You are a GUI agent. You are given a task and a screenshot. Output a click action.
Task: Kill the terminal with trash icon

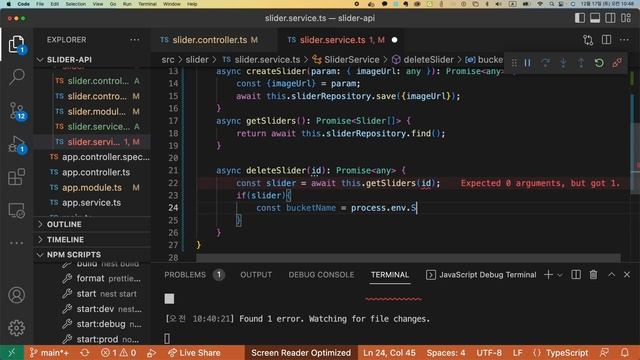[x=593, y=275]
